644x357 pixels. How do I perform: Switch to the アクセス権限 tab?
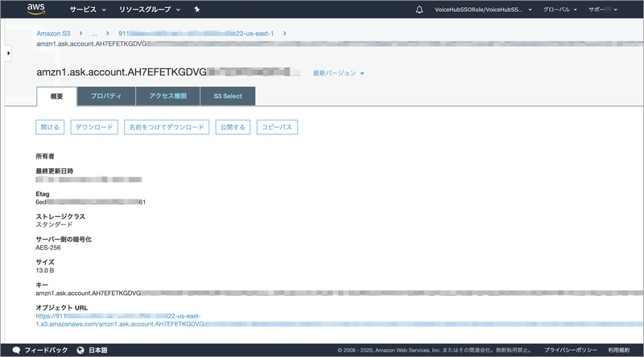[168, 96]
